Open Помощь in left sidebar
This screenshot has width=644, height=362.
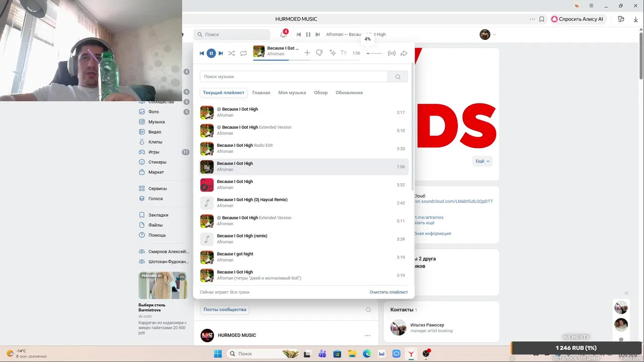point(157,235)
